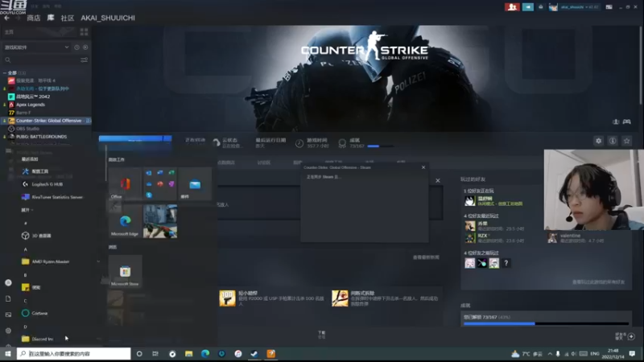Open the pistol achievement icon
644x362 pixels.
coord(227,298)
